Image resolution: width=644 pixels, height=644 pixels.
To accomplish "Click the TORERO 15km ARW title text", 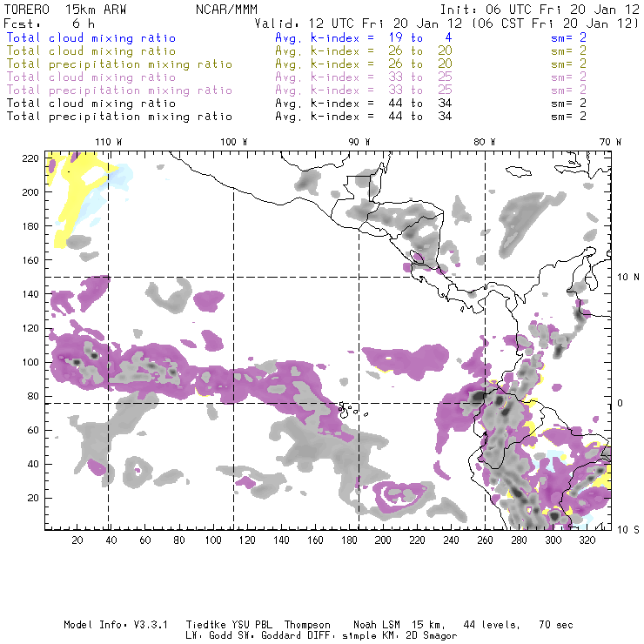I will pyautogui.click(x=65, y=10).
